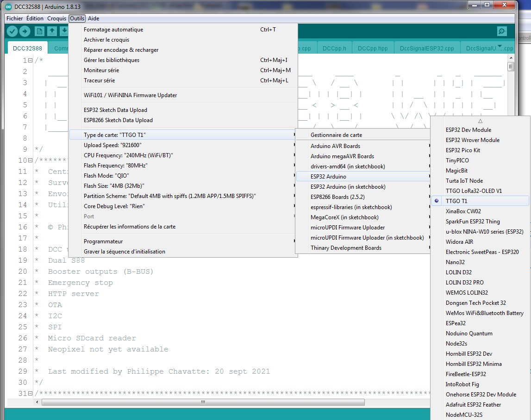Select the TTGO T1 radio button
531x420 pixels.
437,201
